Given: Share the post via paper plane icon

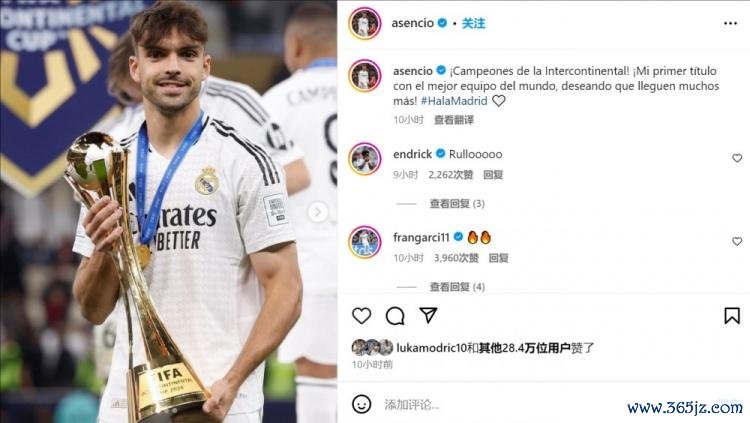Looking at the screenshot, I should click(428, 315).
